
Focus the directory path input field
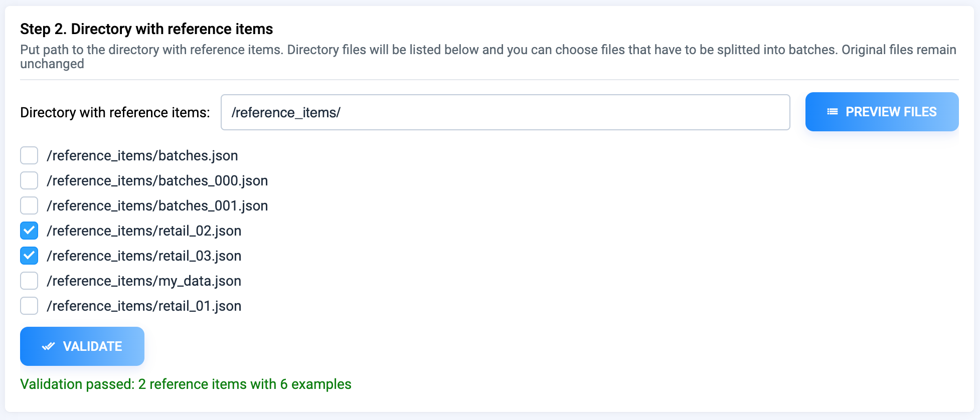[505, 112]
